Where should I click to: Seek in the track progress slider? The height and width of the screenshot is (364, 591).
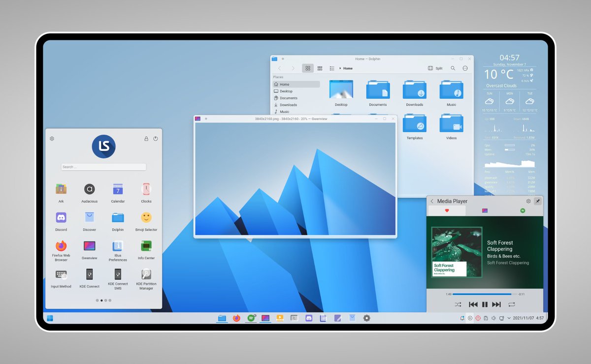pos(485,294)
